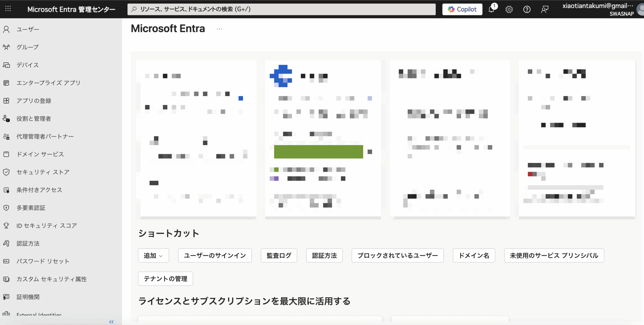
Task: Select エンタープライズ アプリ in navigation
Action: click(x=48, y=83)
